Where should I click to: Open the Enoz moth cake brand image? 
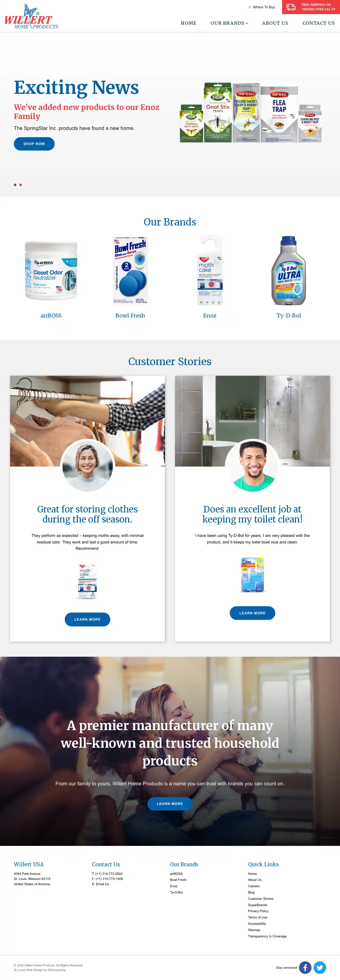coord(210,271)
